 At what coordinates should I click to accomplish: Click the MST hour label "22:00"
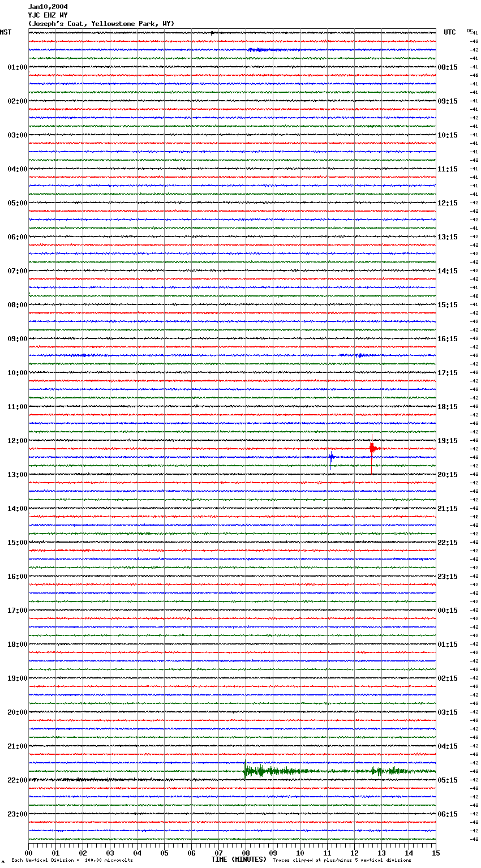(18, 780)
